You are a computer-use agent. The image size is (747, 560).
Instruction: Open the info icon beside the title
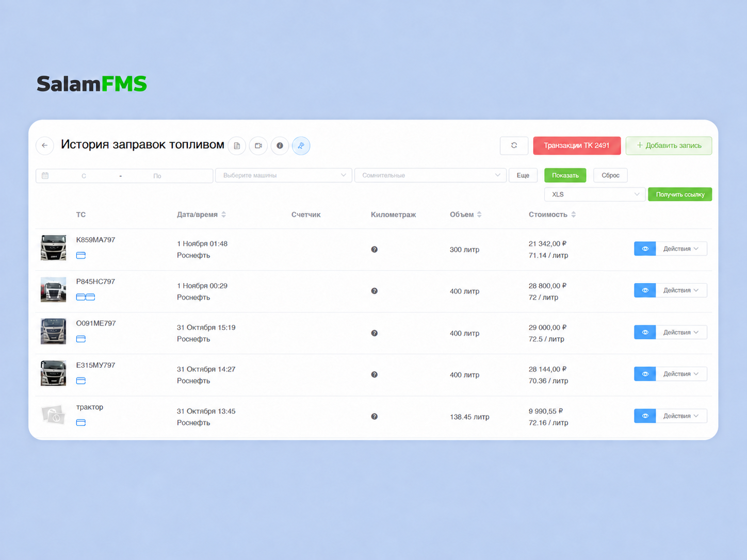pyautogui.click(x=280, y=146)
